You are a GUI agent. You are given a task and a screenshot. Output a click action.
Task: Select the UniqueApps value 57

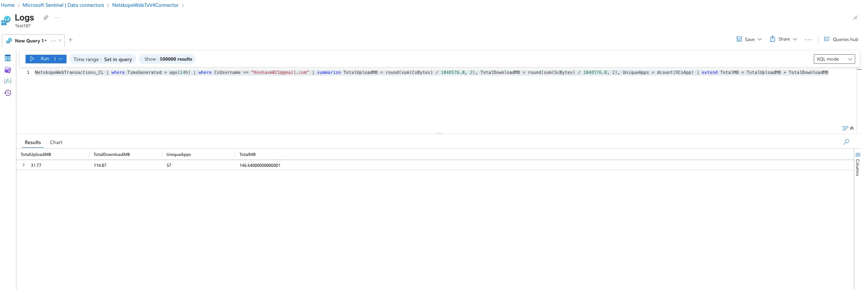[169, 166]
